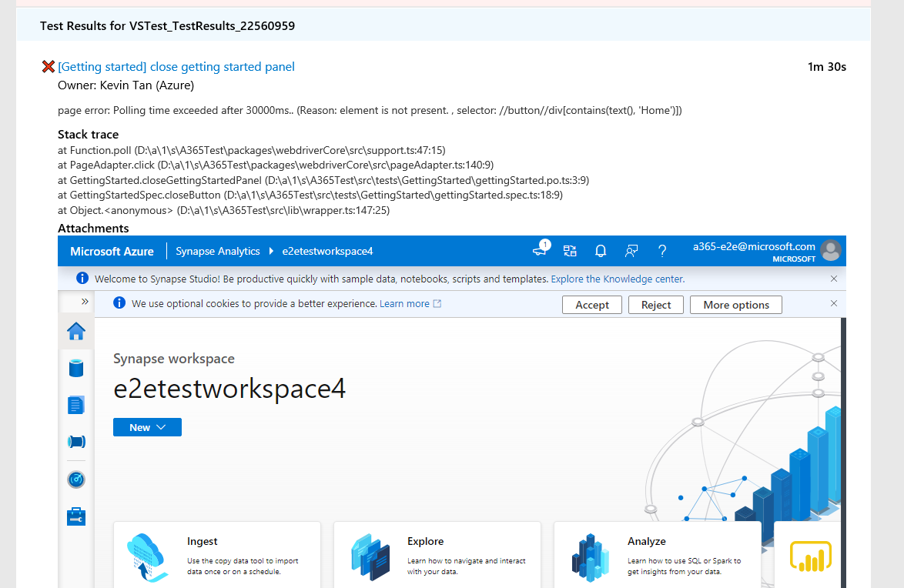Screen dimensions: 904x588
Task: Open the Manage hub toolbox icon
Action: pyautogui.click(x=76, y=516)
